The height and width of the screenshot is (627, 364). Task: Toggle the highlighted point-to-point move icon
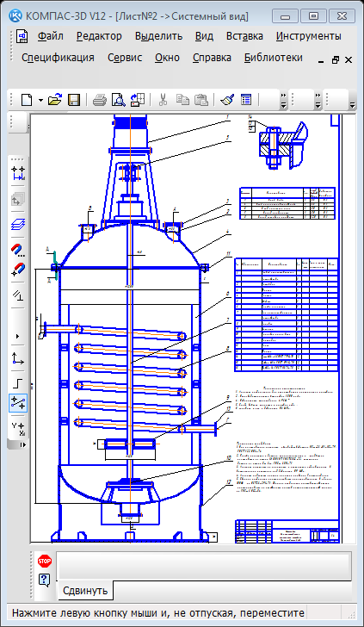pos(18,403)
